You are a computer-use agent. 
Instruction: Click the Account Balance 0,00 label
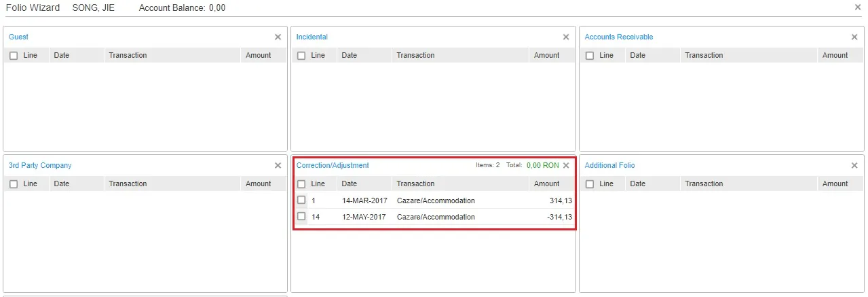182,8
